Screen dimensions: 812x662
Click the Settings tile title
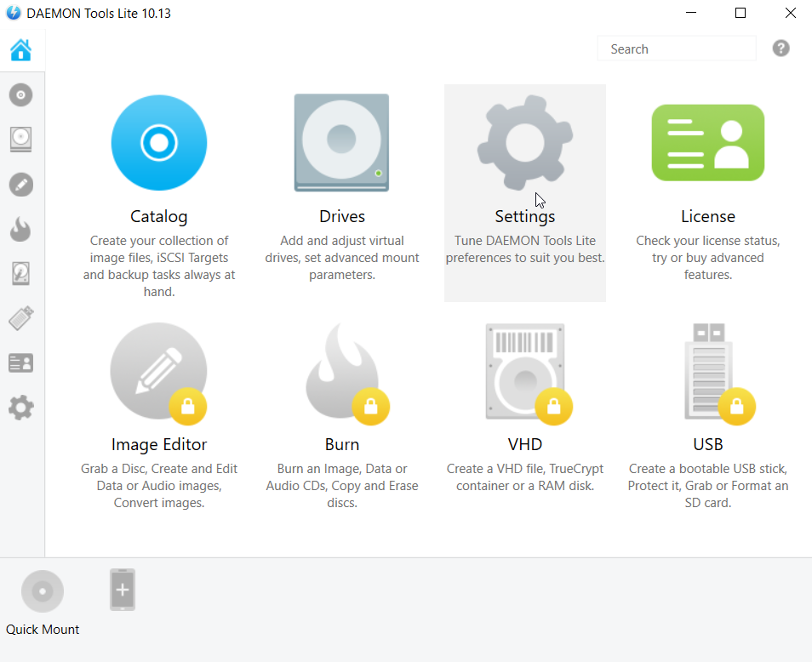(525, 216)
